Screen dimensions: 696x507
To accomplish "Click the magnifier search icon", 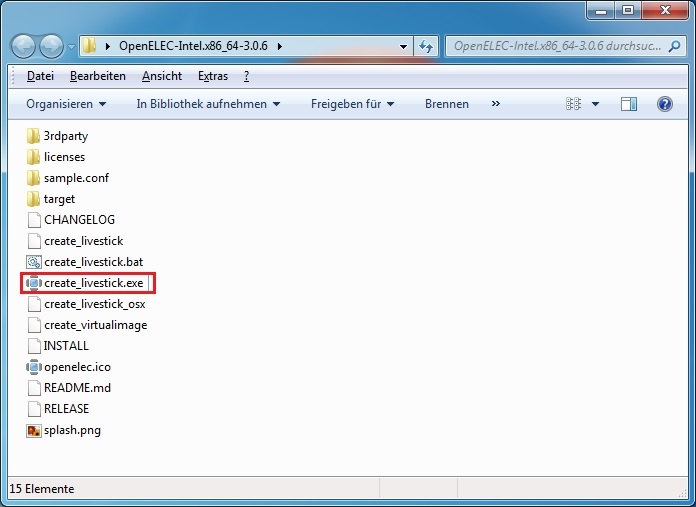I will 675,46.
